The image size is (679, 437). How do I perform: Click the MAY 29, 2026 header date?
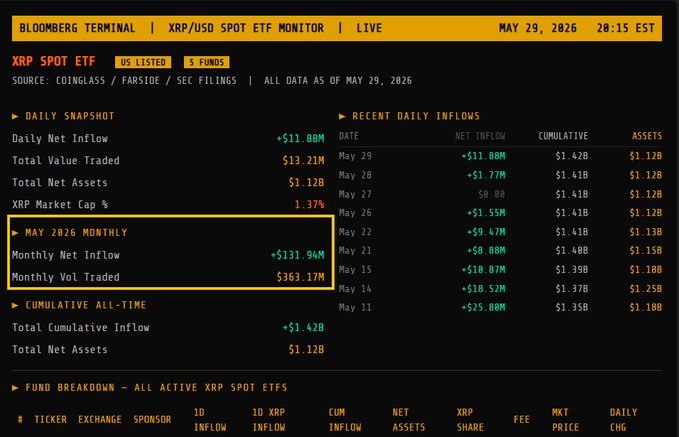(x=537, y=28)
